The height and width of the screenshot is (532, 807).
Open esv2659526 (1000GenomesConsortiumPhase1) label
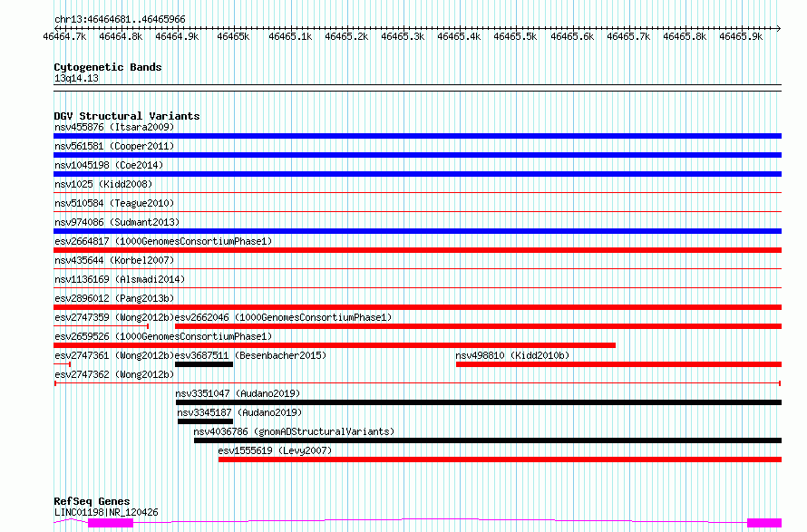(x=163, y=336)
